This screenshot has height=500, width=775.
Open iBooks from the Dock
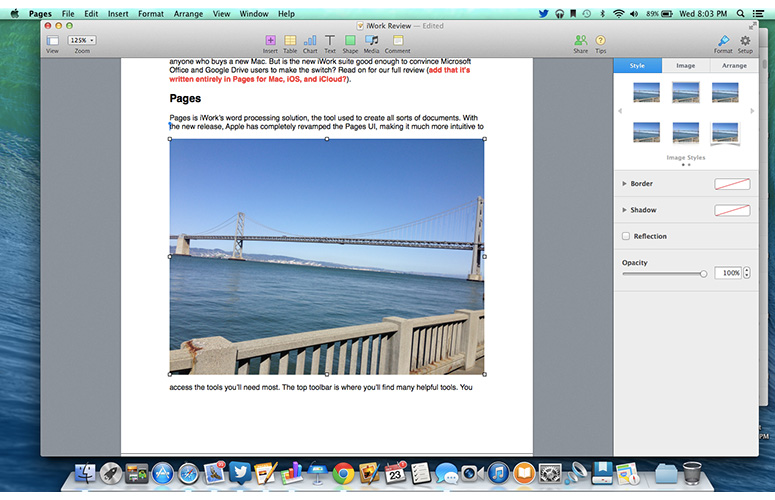(x=524, y=474)
